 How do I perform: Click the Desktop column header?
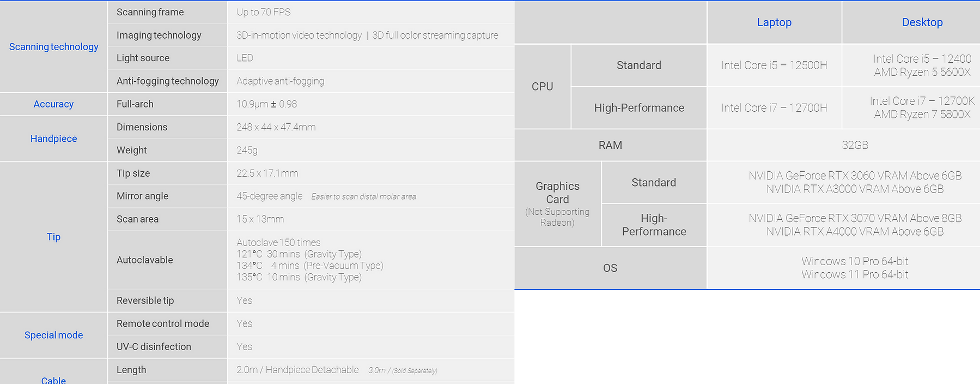tap(922, 22)
